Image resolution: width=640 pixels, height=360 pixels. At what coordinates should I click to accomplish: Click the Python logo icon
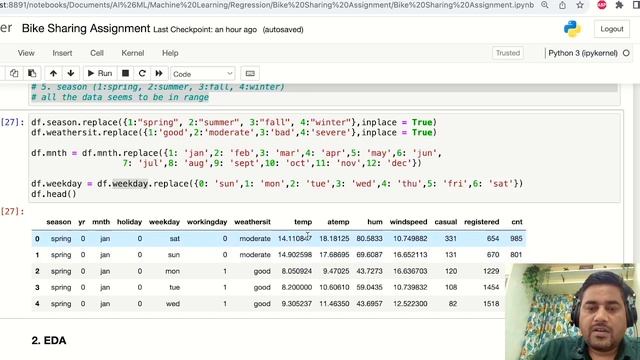(x=572, y=29)
